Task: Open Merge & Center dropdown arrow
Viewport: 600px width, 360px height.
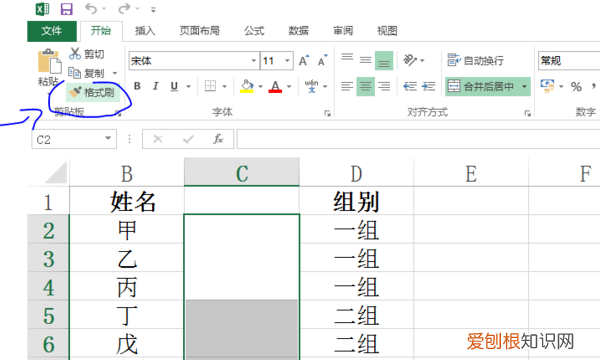Action: point(525,87)
